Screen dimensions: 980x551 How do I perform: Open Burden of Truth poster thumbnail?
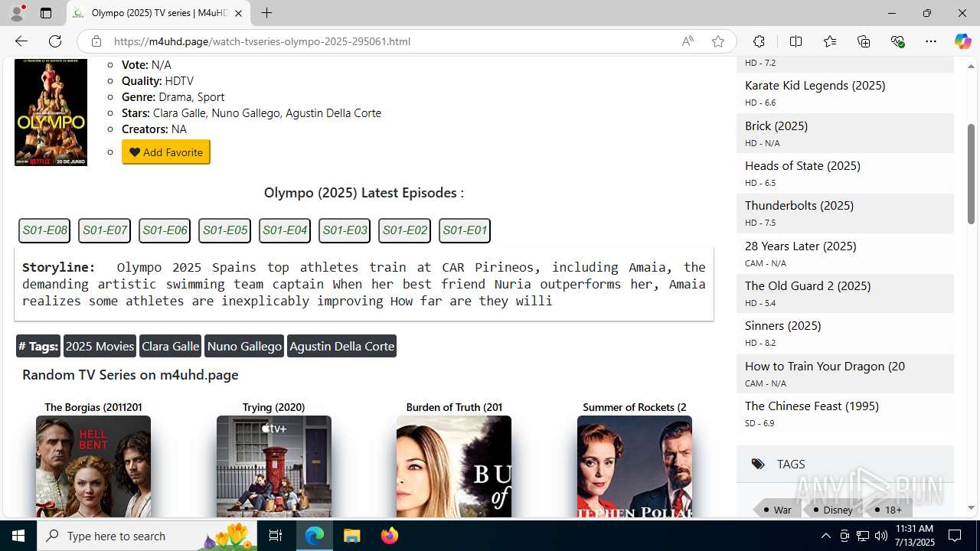coord(454,467)
